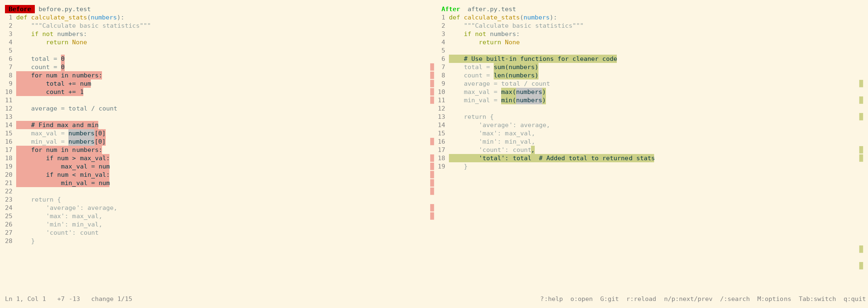Click the r:reload shortcut hint
This screenshot has height=308, width=868.
coord(641,299)
